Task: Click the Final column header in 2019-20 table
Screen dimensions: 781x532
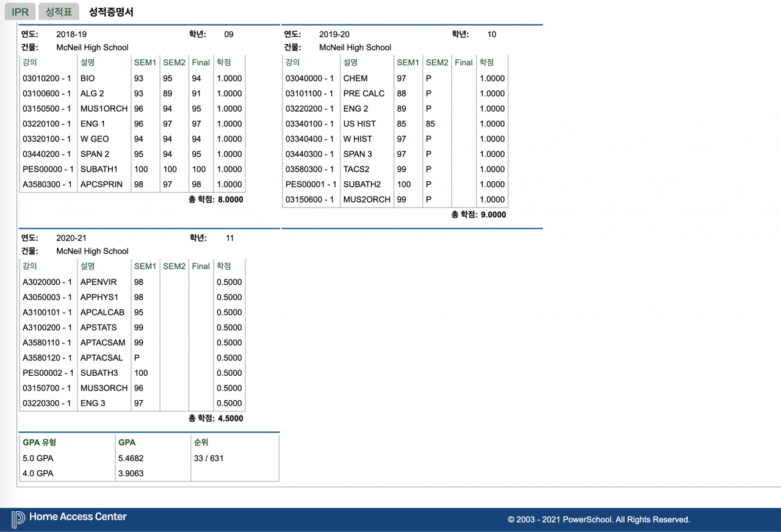Action: pyautogui.click(x=464, y=62)
